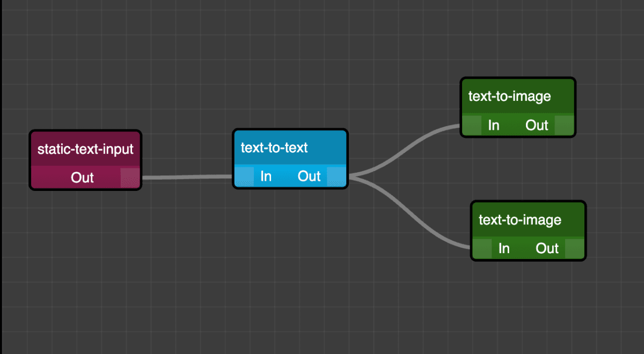Viewport: 644px width, 354px height.
Task: Click In port socket of upper text-to-image node
Action: pyautogui.click(x=472, y=126)
